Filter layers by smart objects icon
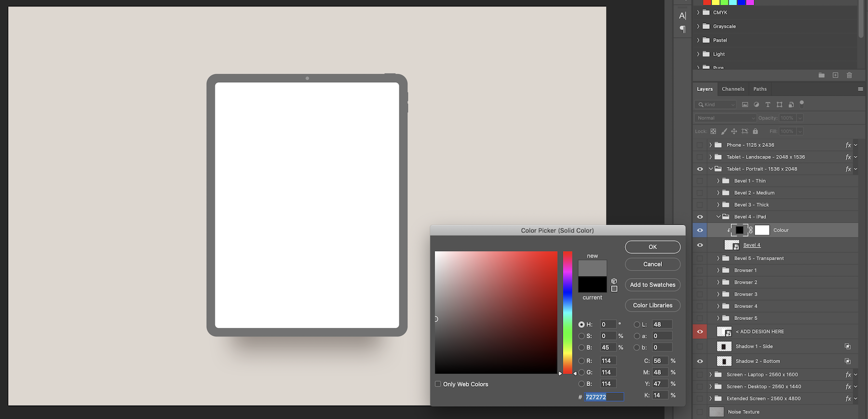This screenshot has width=868, height=419. (791, 104)
